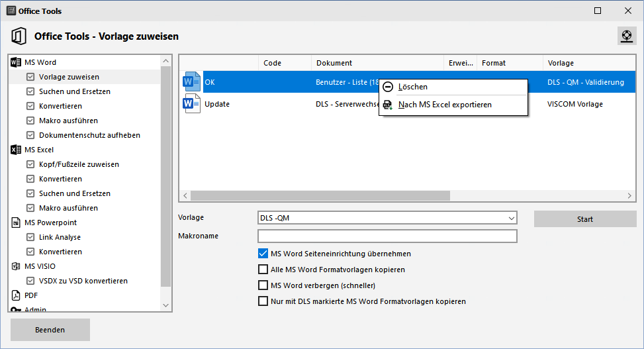644x349 pixels.
Task: Select VSDX zu VSD konvertieren item
Action: click(83, 281)
